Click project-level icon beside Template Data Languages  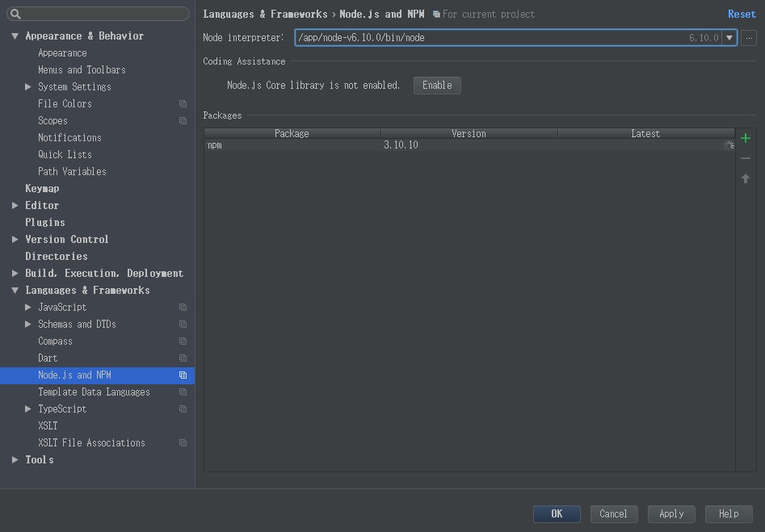click(183, 392)
